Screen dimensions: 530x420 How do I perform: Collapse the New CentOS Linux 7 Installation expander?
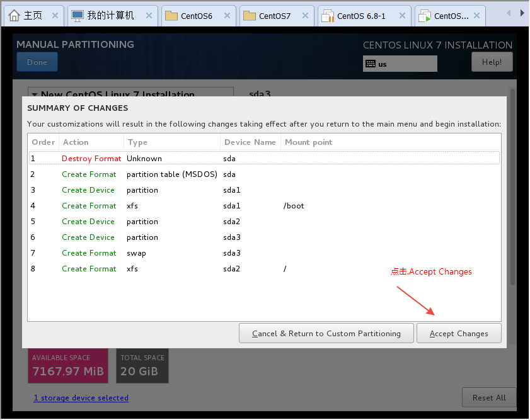[x=35, y=94]
